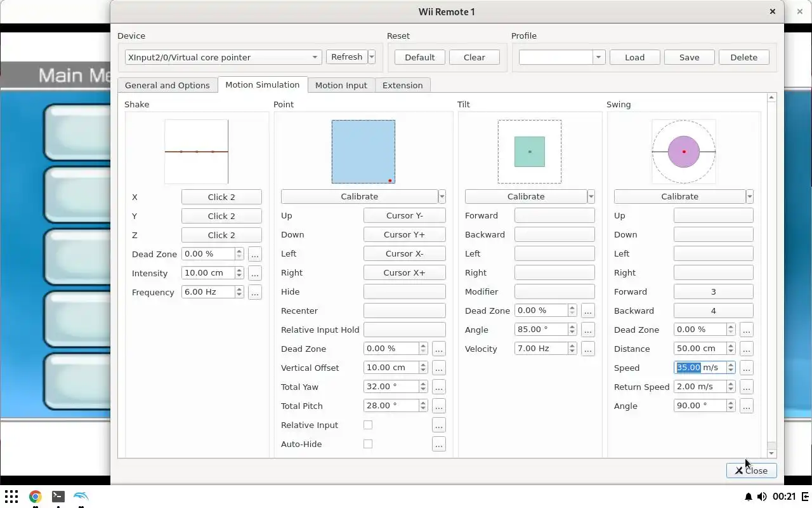
Task: Click the Save profile button
Action: [690, 57]
